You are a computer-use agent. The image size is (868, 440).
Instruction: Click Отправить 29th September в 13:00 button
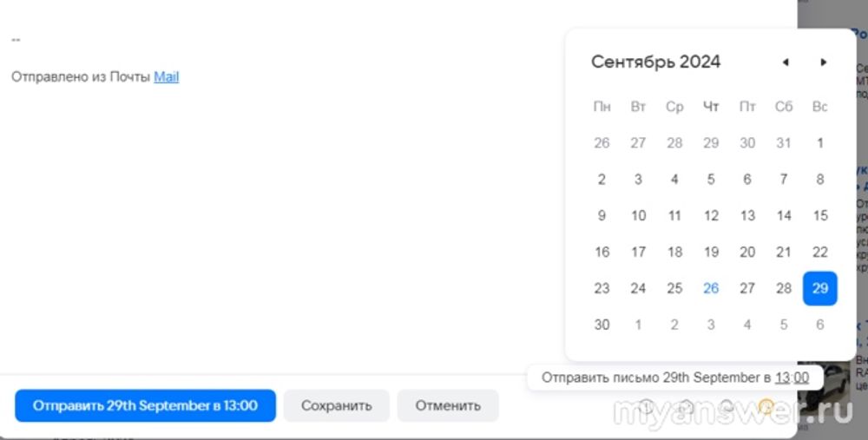[x=145, y=405]
